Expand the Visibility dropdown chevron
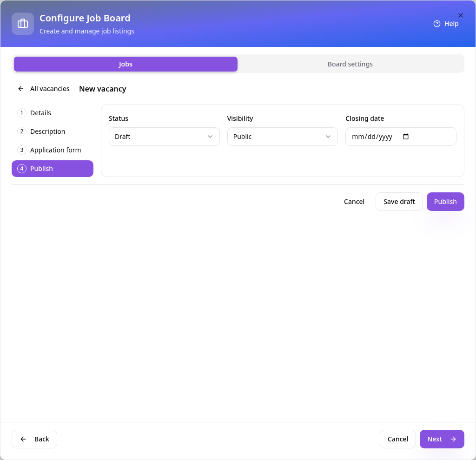476x460 pixels. pos(328,137)
